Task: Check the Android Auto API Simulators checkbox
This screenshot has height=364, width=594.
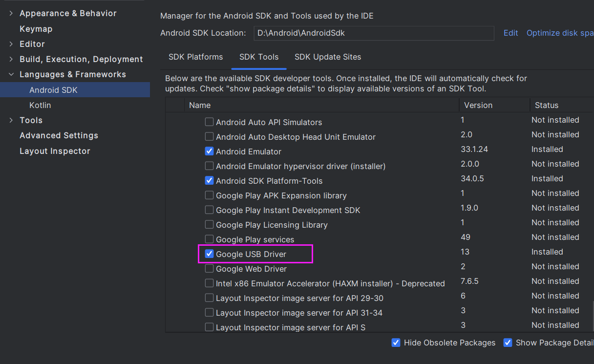Action: click(x=209, y=122)
